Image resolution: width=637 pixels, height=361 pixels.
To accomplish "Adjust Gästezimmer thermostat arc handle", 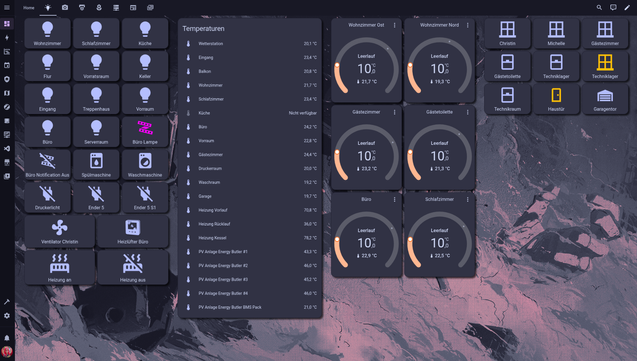I will [x=337, y=152].
